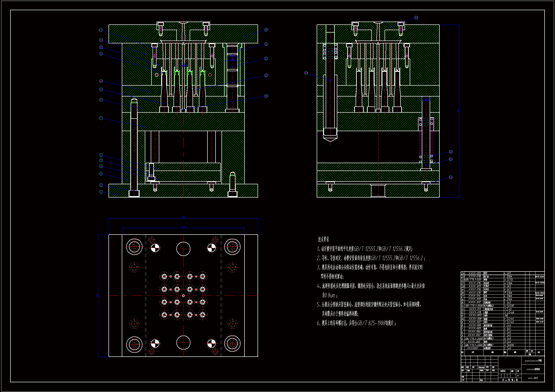Click part balloon number 7
555x392 pixels.
point(101,118)
